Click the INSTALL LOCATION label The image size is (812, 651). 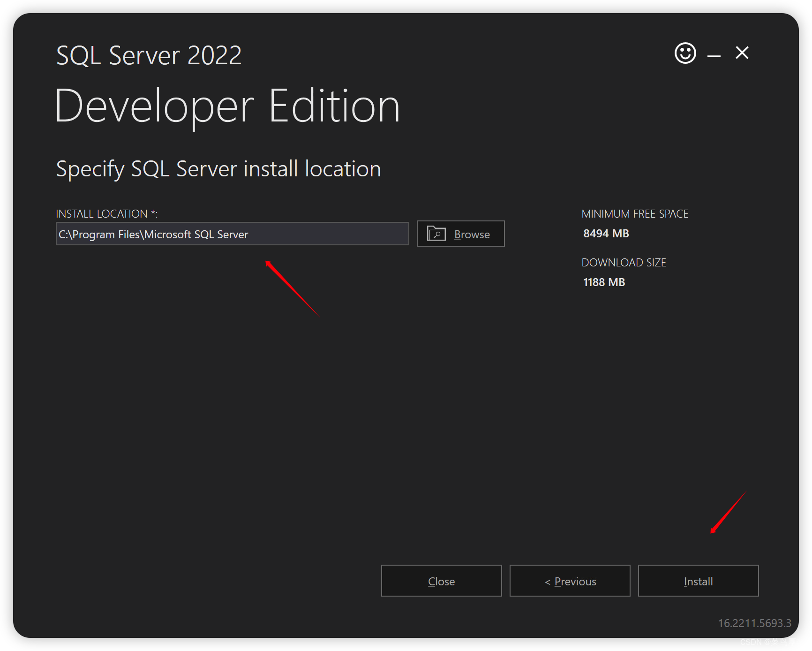point(107,214)
